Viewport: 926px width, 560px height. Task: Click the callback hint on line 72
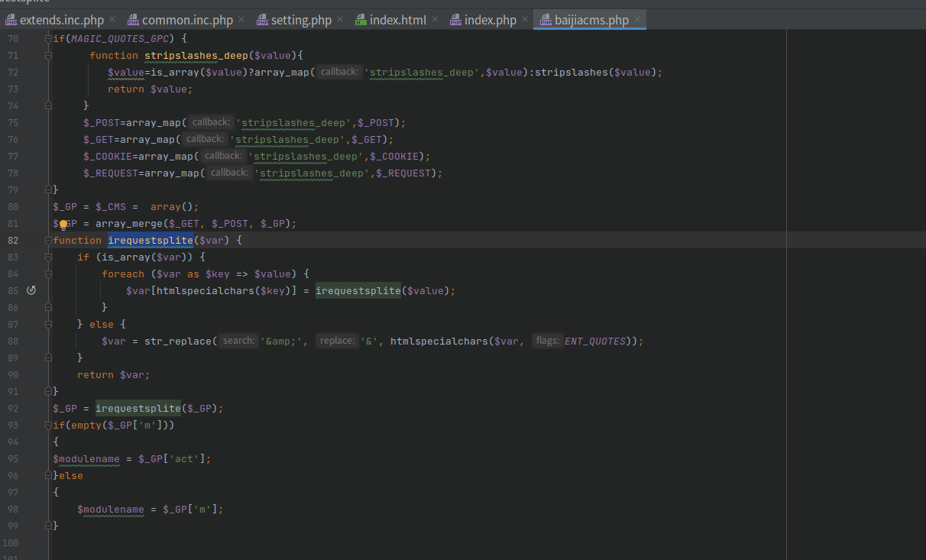point(339,72)
